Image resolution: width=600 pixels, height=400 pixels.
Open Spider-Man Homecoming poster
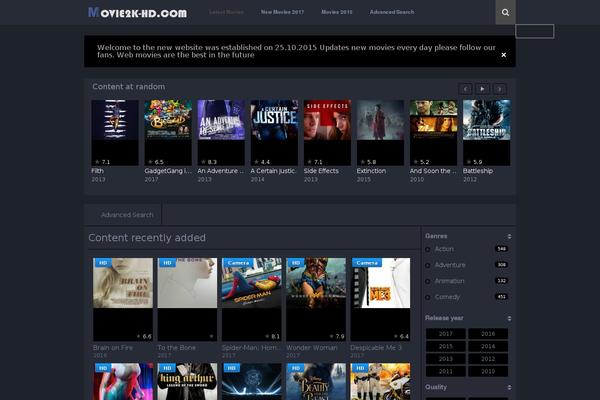(251, 299)
